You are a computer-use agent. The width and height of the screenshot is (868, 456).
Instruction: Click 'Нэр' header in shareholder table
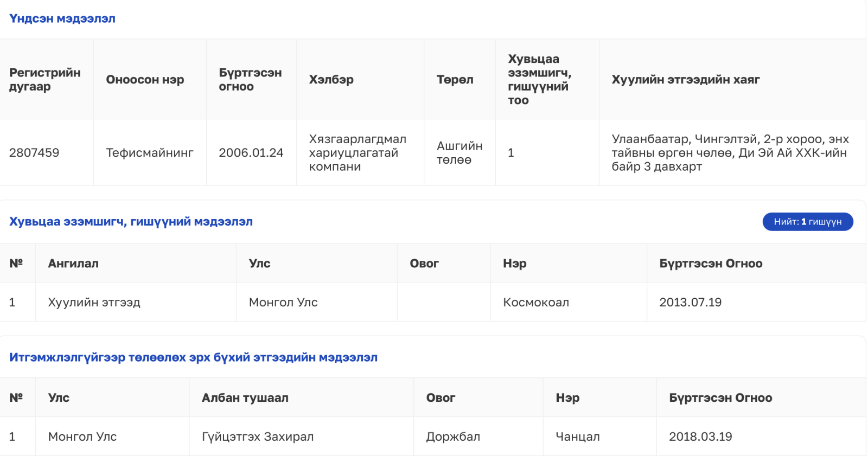515,264
